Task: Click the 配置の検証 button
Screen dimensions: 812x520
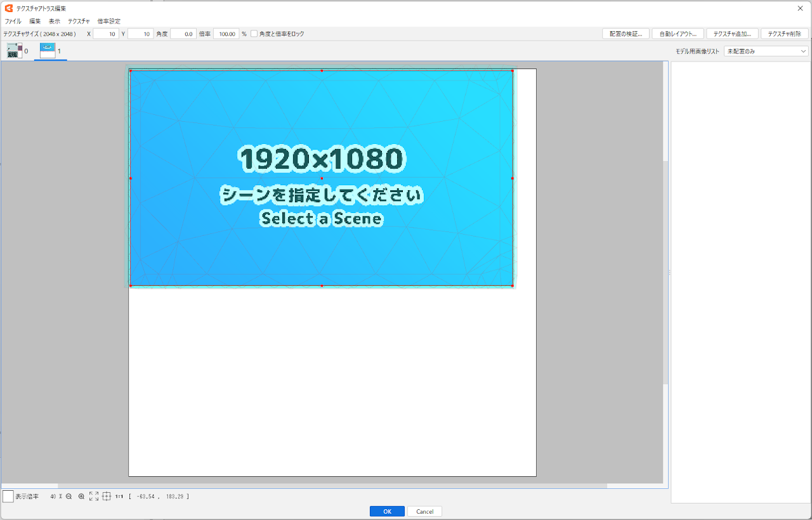Action: click(625, 34)
